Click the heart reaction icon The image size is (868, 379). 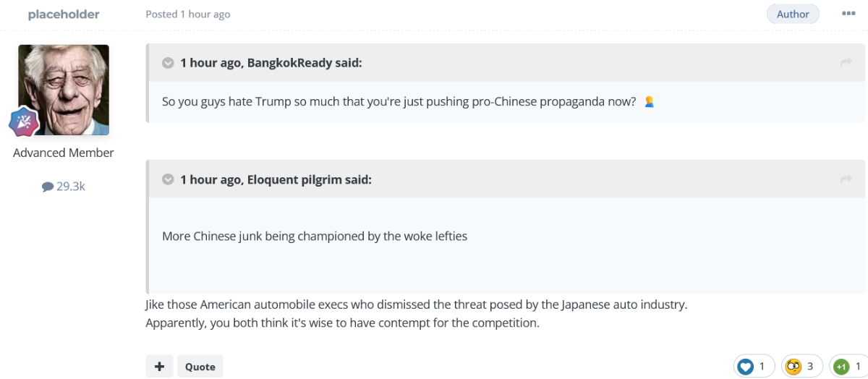pos(746,367)
